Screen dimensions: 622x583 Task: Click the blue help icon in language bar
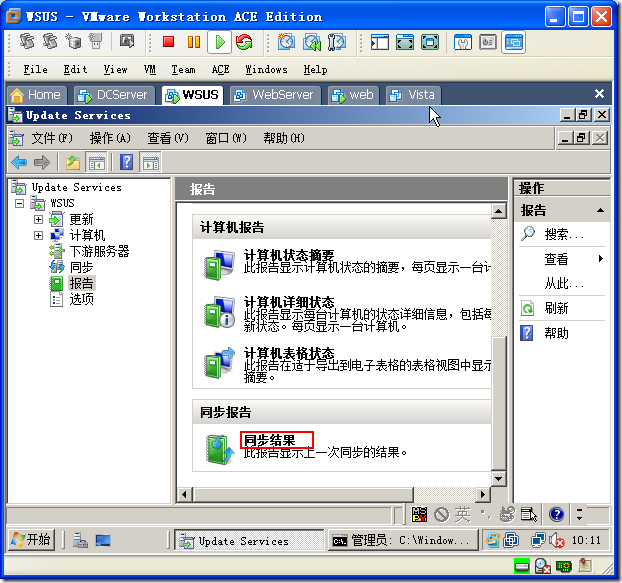(x=557, y=514)
